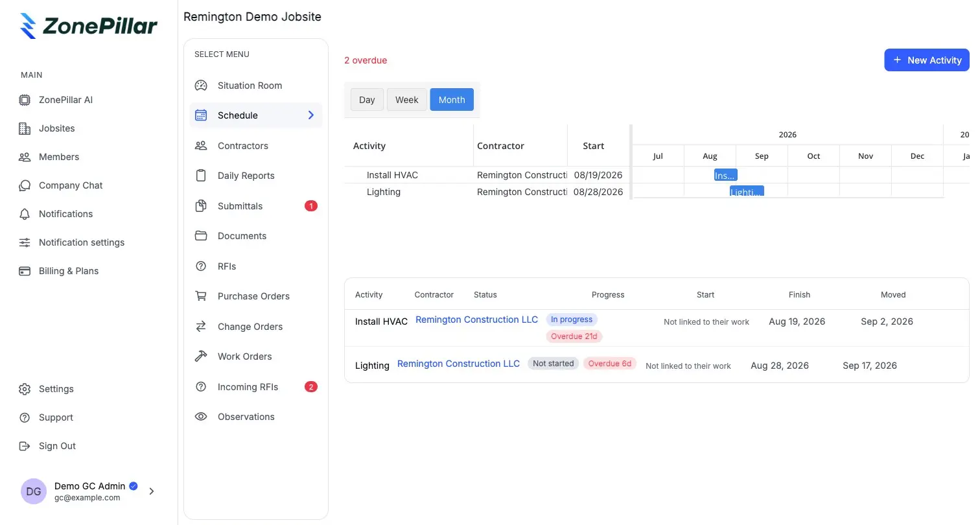
Task: Click the Company Chat bubble icon
Action: click(x=25, y=185)
